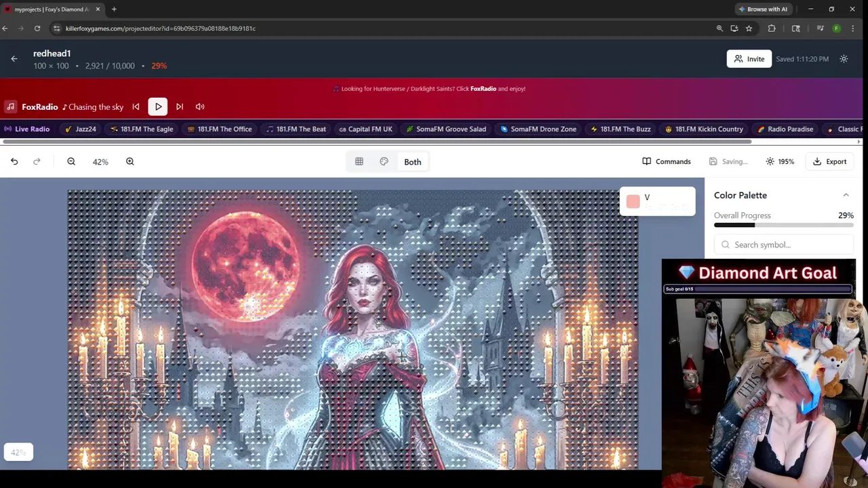The image size is (868, 488).
Task: Select the pink V color swatch
Action: click(x=633, y=201)
